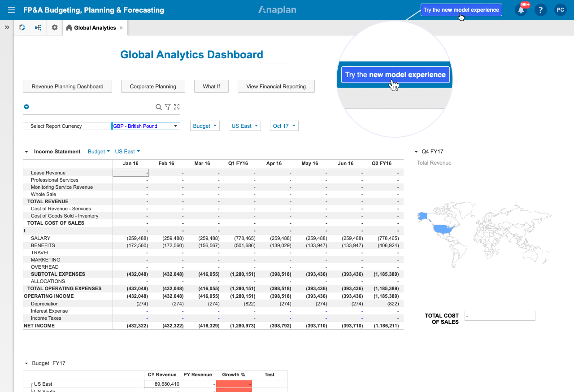This screenshot has width=574, height=392.
Task: Close the Global Analytics tab
Action: (x=121, y=28)
